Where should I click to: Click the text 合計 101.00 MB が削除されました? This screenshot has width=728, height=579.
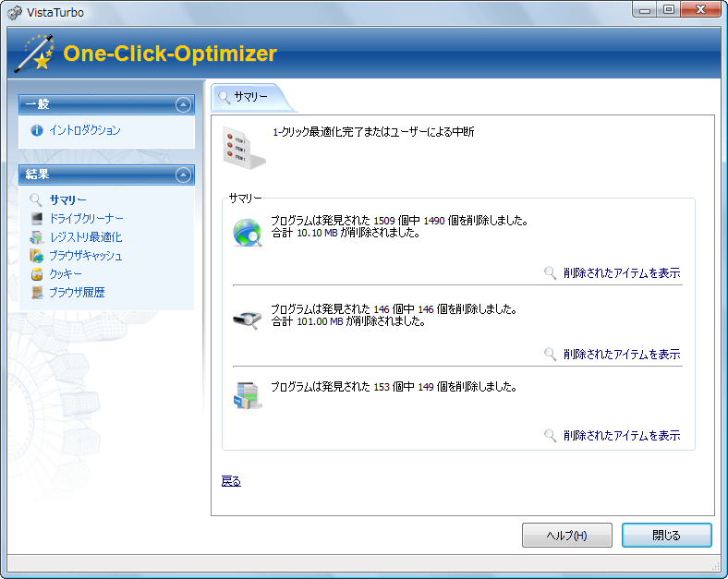click(348, 321)
